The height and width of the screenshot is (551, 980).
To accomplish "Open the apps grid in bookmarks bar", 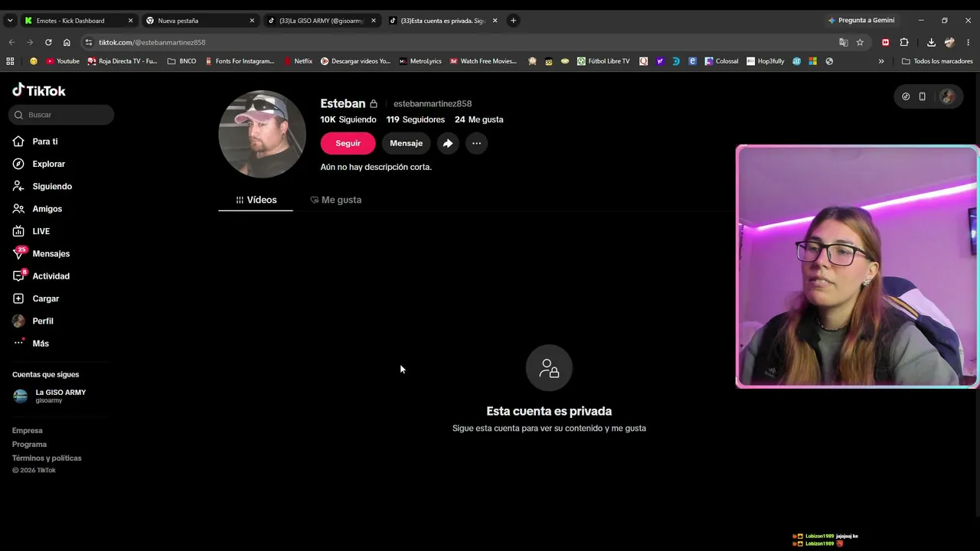I will tap(10, 61).
